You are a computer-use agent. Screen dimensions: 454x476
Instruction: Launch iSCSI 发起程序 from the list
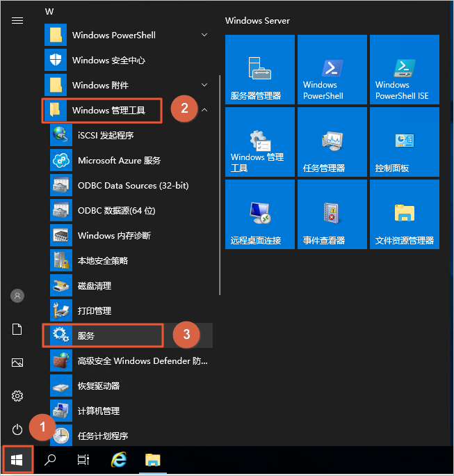pos(105,135)
